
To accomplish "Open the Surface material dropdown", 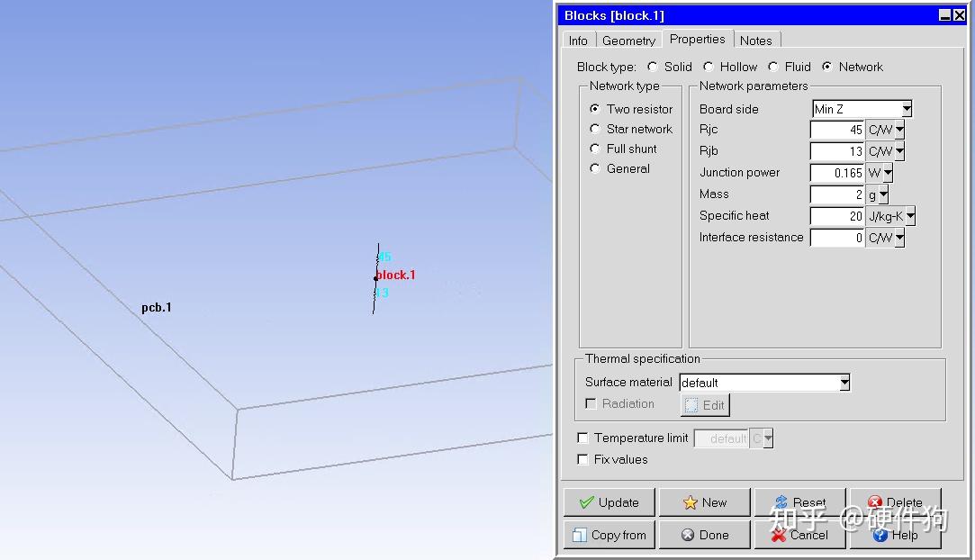I will (x=844, y=383).
